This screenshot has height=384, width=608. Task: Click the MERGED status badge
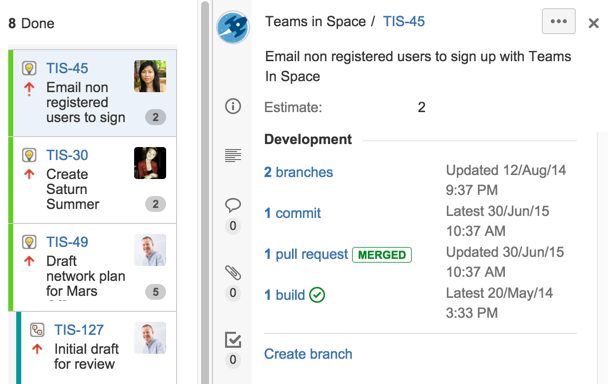tap(382, 255)
